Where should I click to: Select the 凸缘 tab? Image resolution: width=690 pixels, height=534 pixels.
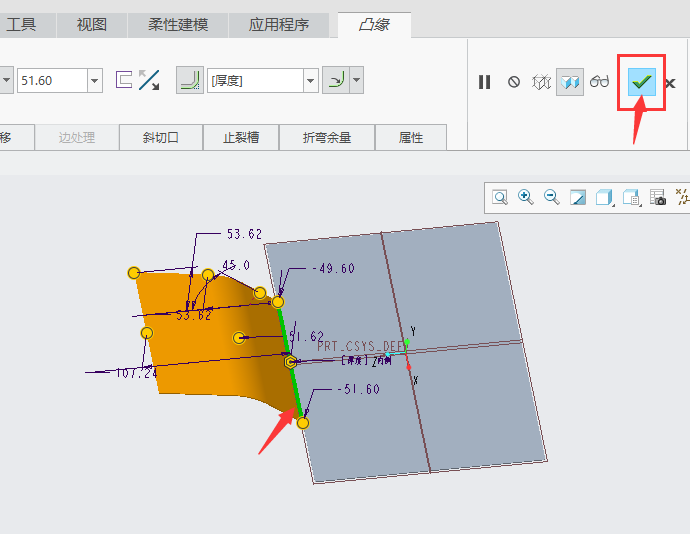click(x=374, y=25)
